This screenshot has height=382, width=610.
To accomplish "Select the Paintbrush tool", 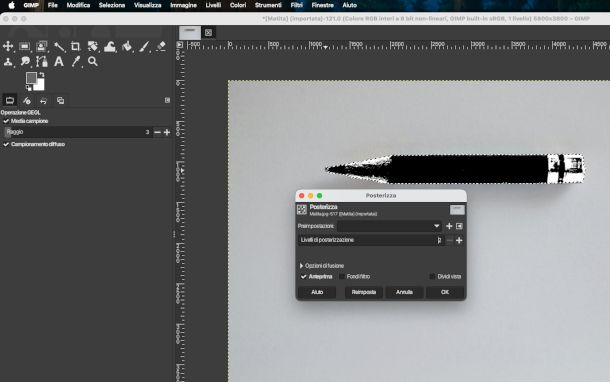I will pyautogui.click(x=144, y=47).
